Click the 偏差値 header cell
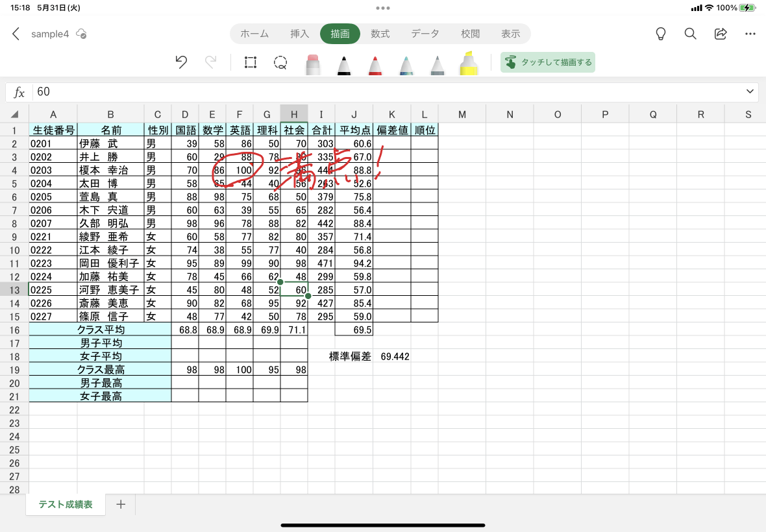 (392, 130)
